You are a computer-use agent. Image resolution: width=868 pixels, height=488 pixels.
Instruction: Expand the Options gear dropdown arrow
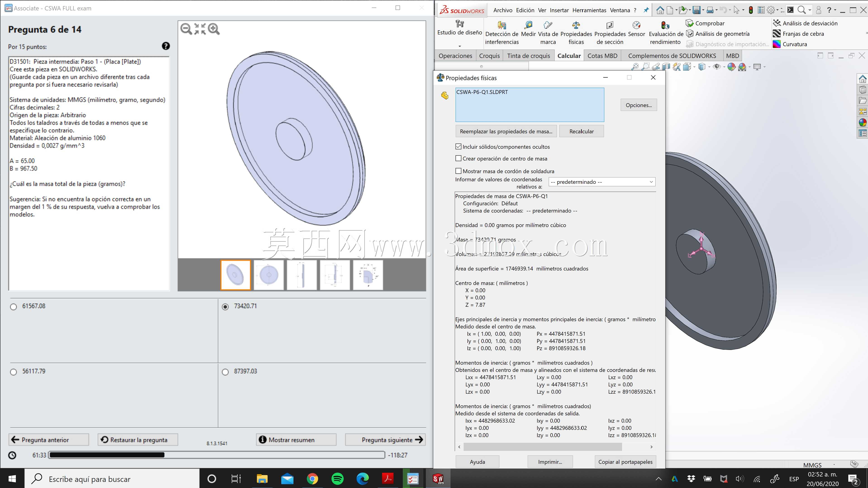tap(777, 10)
